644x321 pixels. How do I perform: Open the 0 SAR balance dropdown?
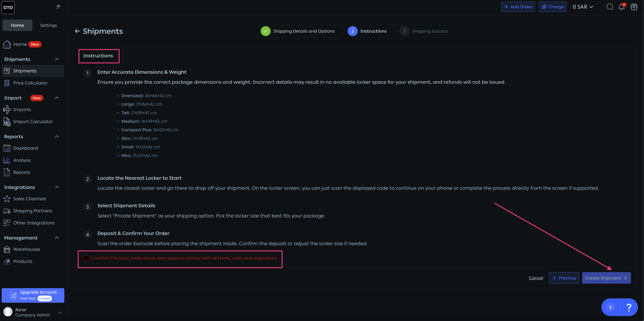point(583,7)
